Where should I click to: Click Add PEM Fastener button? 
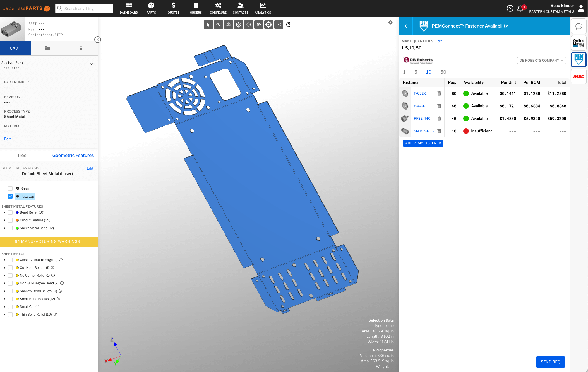pyautogui.click(x=423, y=143)
